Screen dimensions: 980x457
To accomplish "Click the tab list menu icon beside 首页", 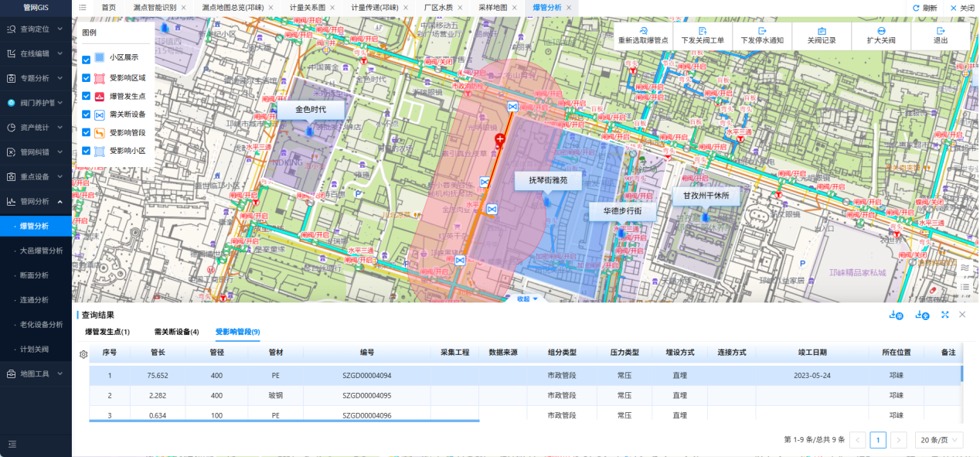I will click(83, 7).
